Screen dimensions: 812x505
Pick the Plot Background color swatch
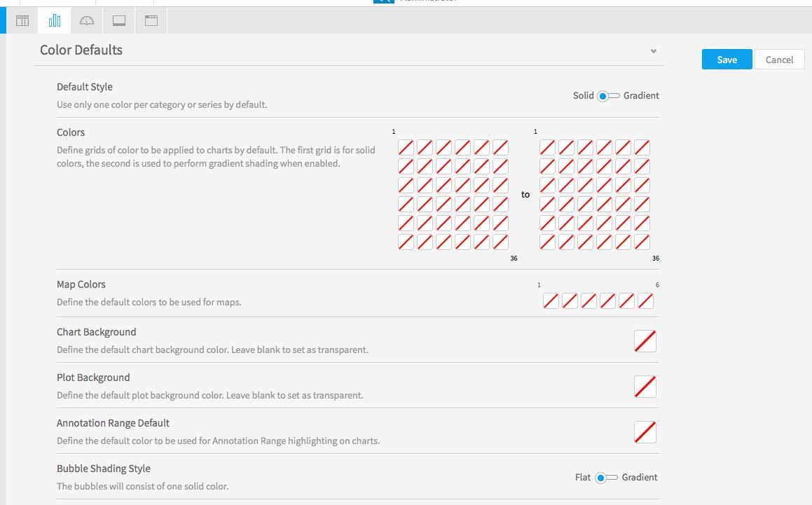(645, 387)
